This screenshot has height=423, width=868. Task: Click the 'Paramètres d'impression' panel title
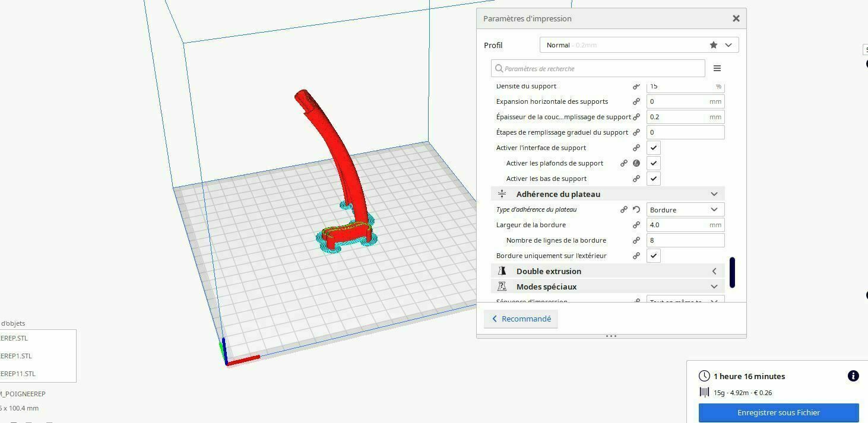coord(527,18)
